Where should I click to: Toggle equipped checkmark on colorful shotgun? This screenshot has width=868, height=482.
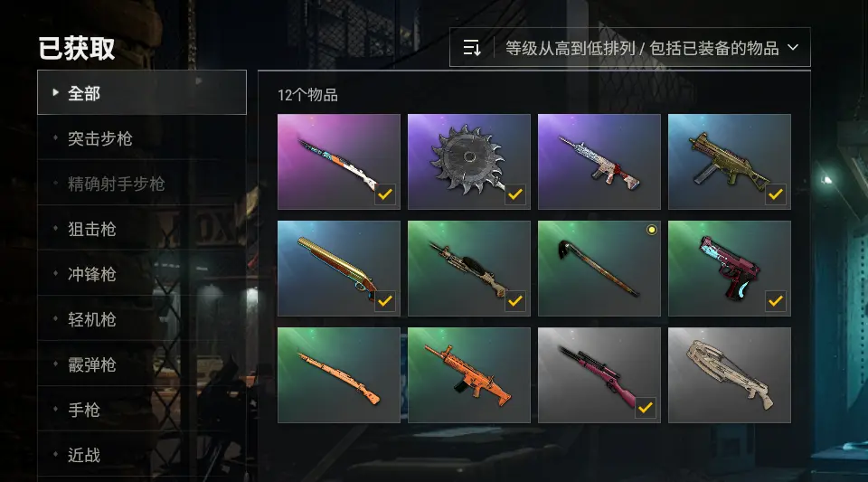pos(385,194)
